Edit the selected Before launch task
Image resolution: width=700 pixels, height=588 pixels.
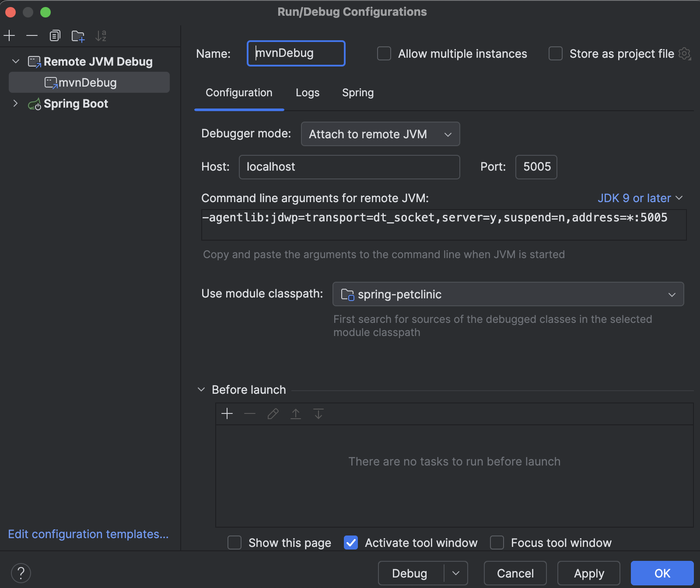[x=273, y=413]
